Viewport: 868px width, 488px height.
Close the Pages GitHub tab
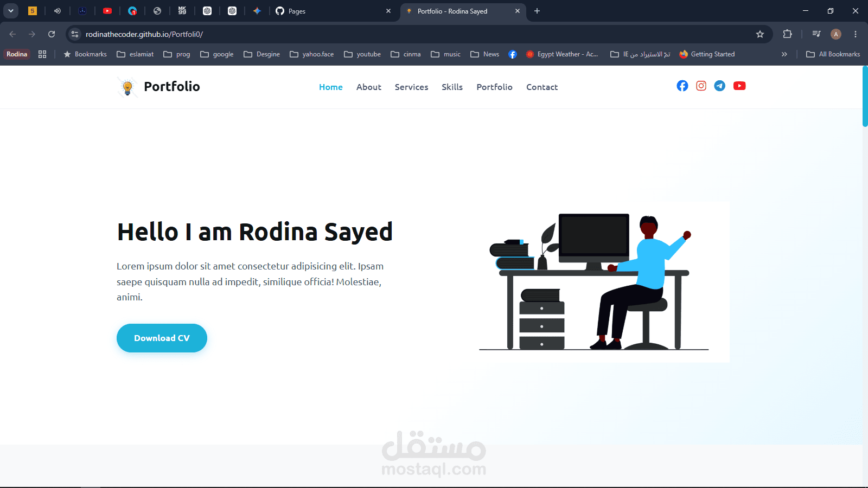pyautogui.click(x=388, y=11)
